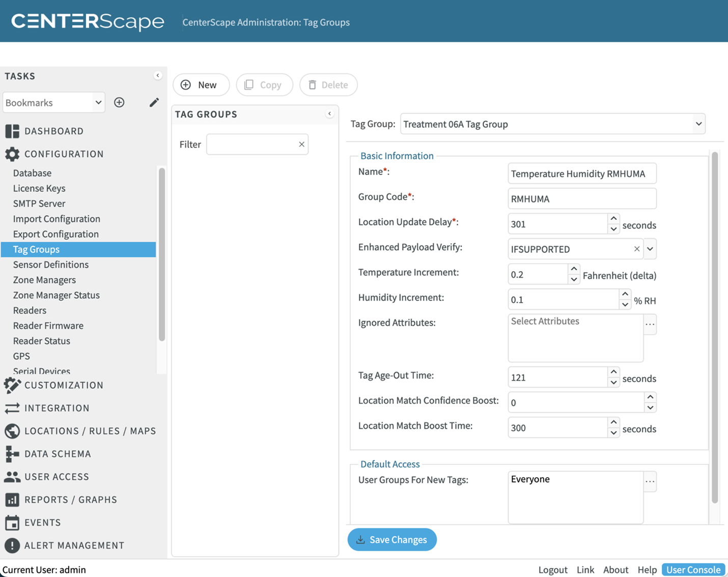
Task: Increase the Location Update Delay value
Action: pyautogui.click(x=613, y=219)
